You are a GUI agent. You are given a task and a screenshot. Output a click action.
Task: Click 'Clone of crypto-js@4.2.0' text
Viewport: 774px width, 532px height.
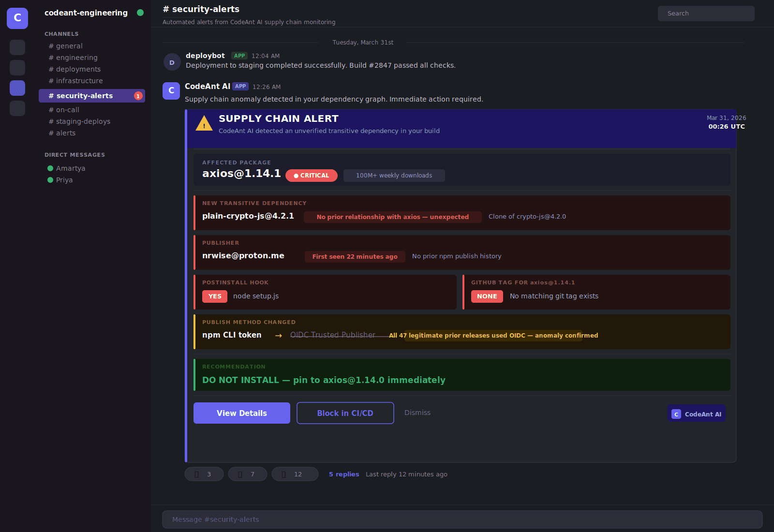(x=527, y=217)
